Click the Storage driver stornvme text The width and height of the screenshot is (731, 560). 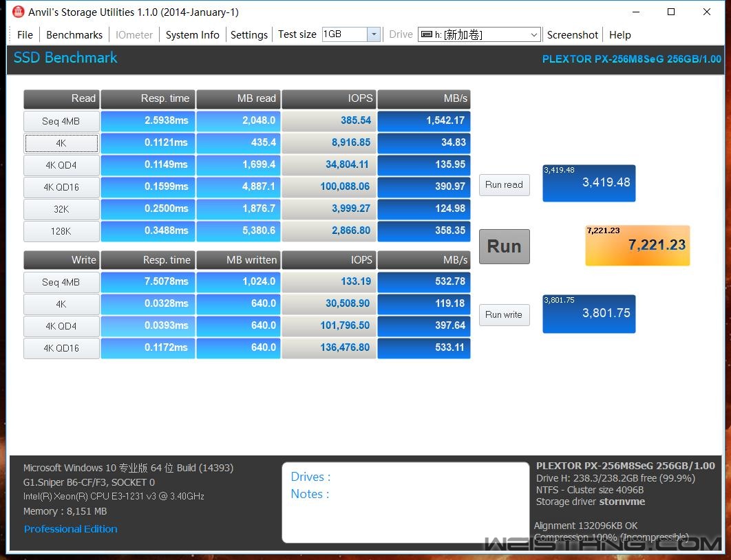[591, 502]
